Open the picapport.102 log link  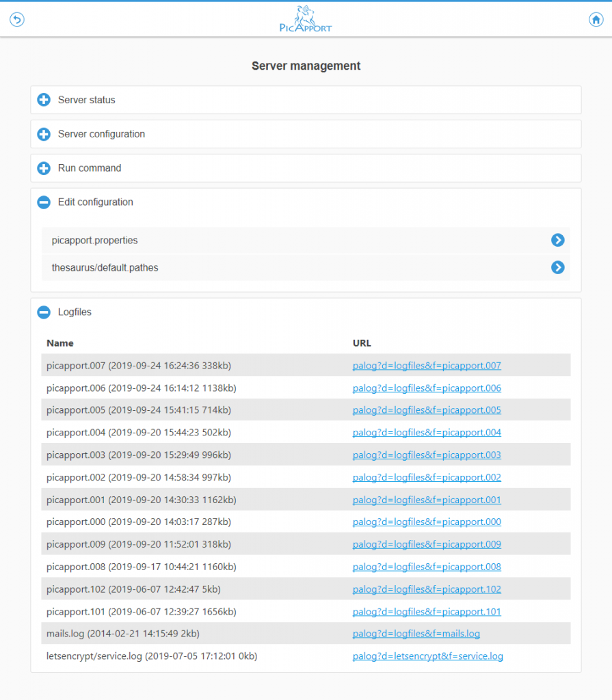[x=427, y=589]
